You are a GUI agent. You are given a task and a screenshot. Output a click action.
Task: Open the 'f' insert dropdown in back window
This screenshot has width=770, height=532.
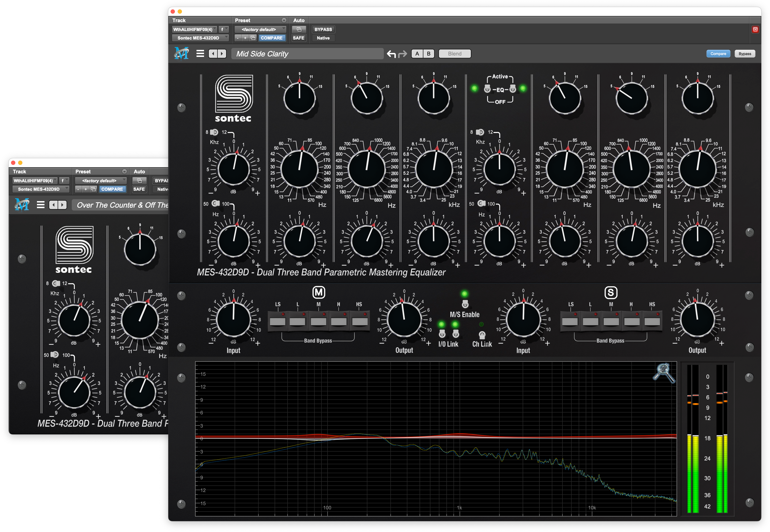[x=64, y=180]
